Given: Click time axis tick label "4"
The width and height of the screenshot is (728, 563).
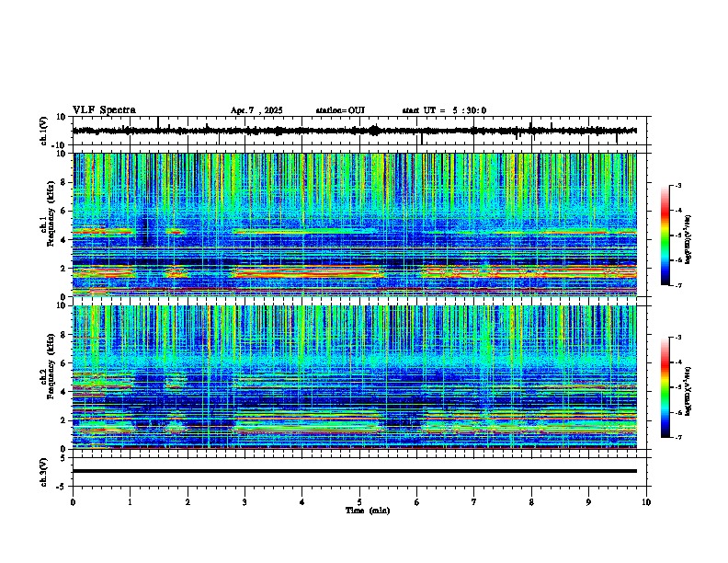Looking at the screenshot, I should click(302, 502).
